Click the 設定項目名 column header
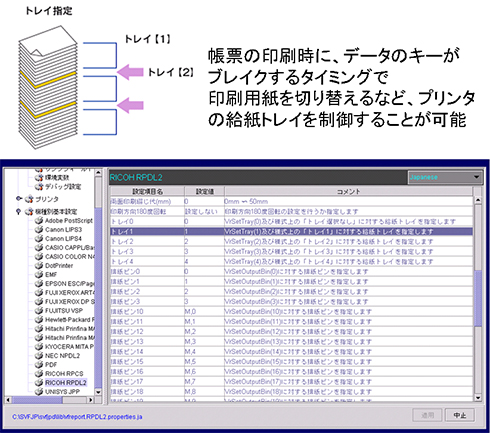Viewport: 490px width, 433px height. (x=147, y=191)
